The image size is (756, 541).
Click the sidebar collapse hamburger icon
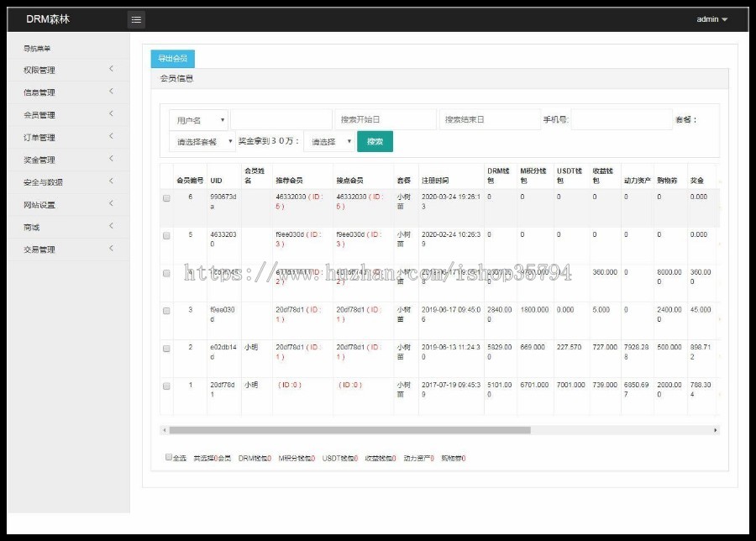pos(136,18)
